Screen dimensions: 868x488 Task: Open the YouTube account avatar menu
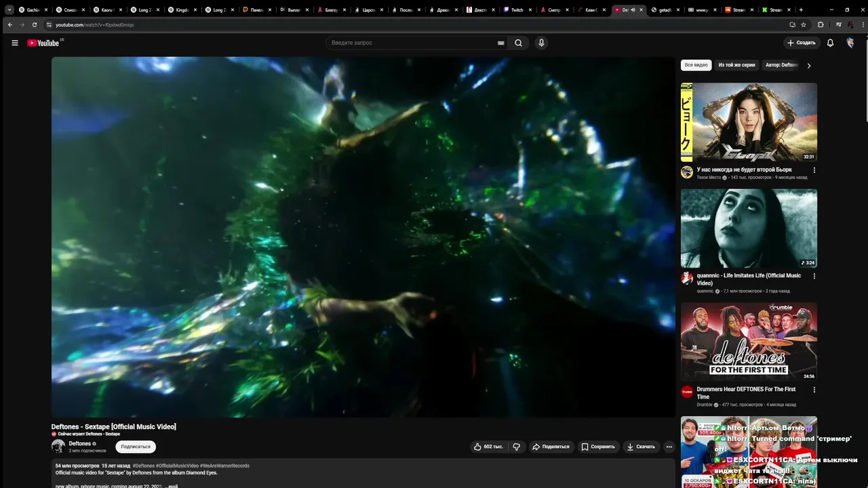pyautogui.click(x=850, y=43)
